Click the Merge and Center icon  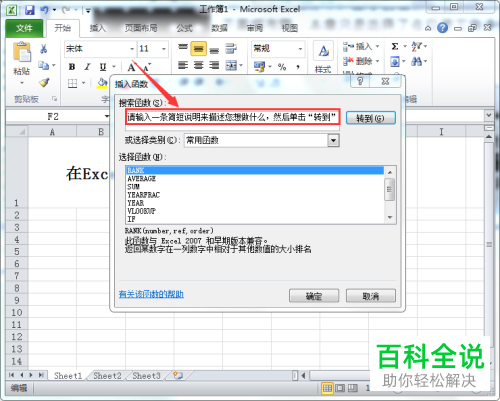pos(231,65)
